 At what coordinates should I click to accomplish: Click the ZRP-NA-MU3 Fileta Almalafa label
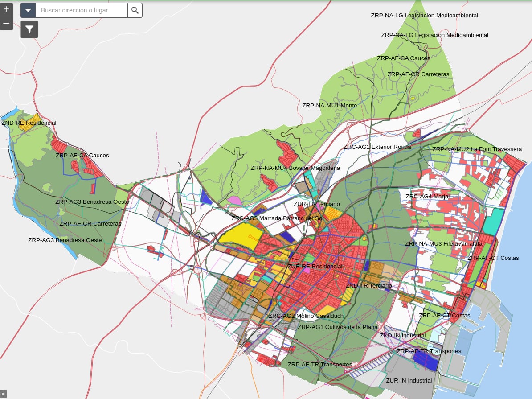click(443, 244)
